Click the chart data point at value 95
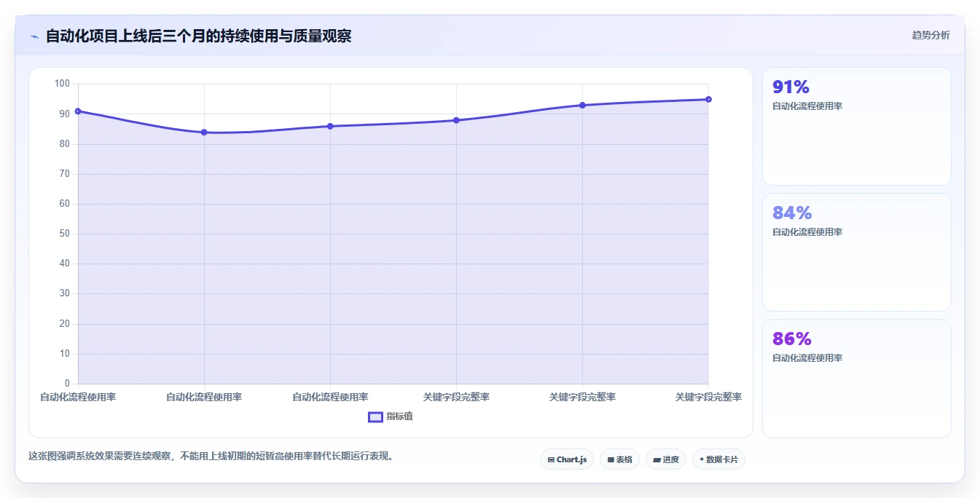This screenshot has height=498, width=980. tap(708, 99)
